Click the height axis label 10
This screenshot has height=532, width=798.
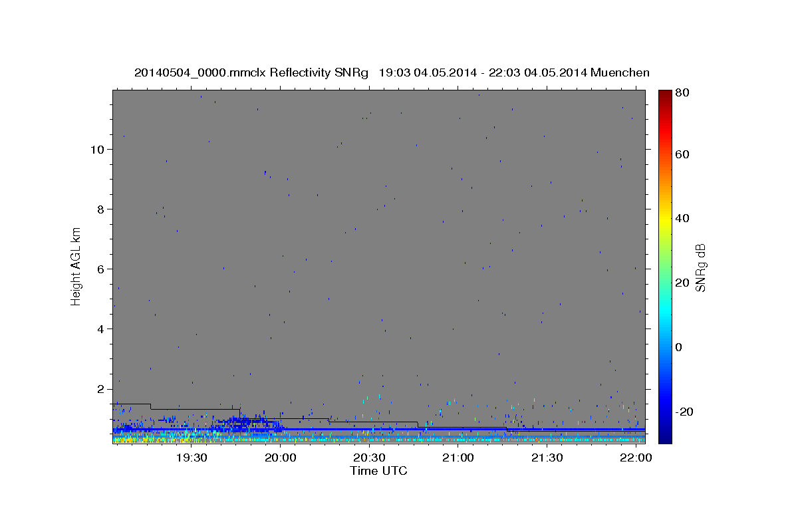tap(98, 149)
